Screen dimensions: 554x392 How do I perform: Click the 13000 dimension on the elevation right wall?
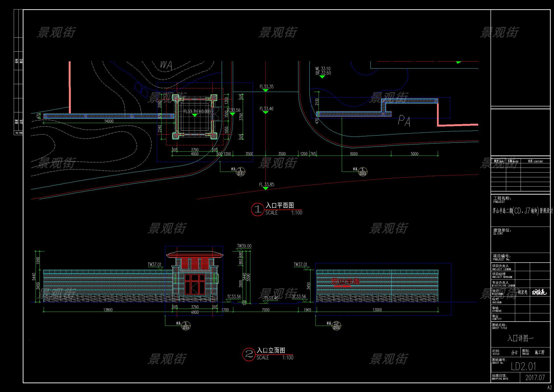click(377, 310)
